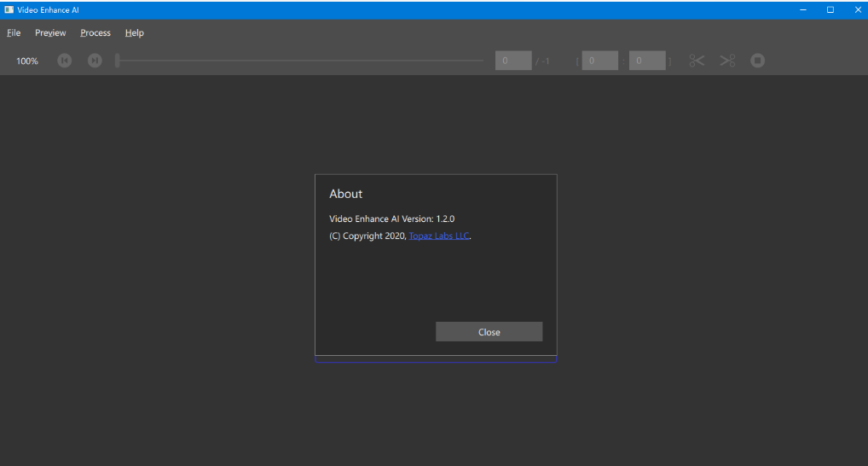The height and width of the screenshot is (466, 868).
Task: Close the About dialog
Action: tap(489, 332)
